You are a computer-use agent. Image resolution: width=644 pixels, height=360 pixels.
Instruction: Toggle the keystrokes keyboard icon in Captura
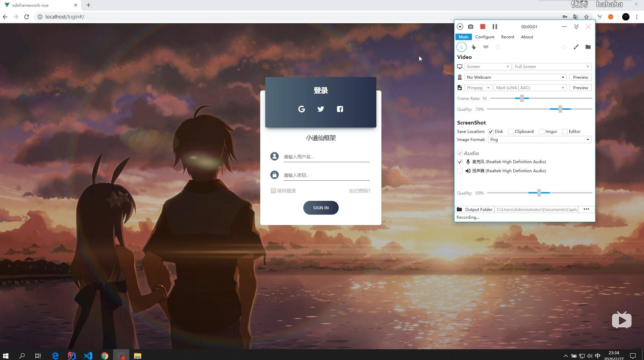point(486,47)
